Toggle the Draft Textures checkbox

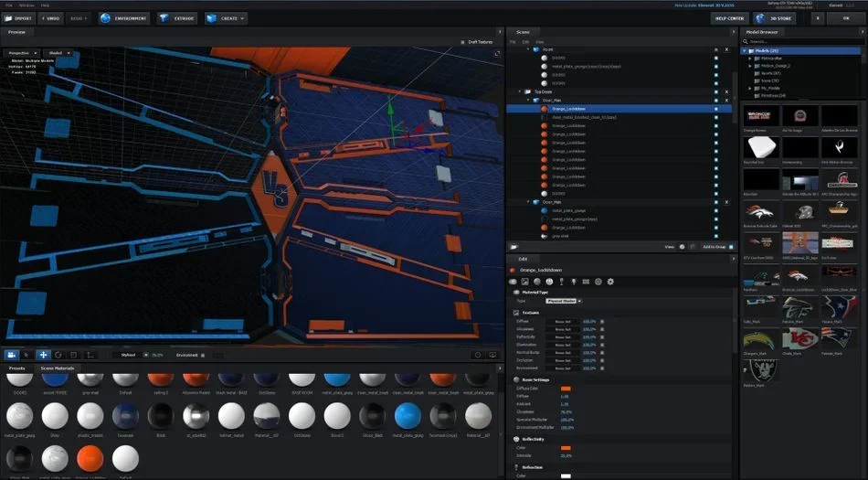[463, 42]
